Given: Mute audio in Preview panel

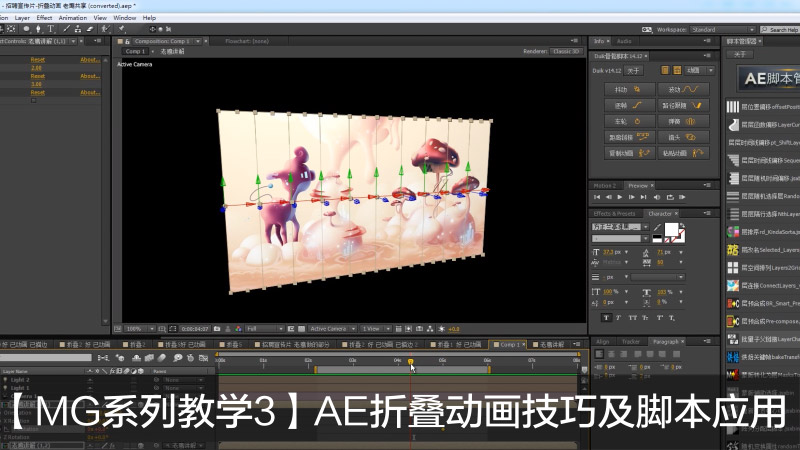Looking at the screenshot, I should click(x=657, y=197).
